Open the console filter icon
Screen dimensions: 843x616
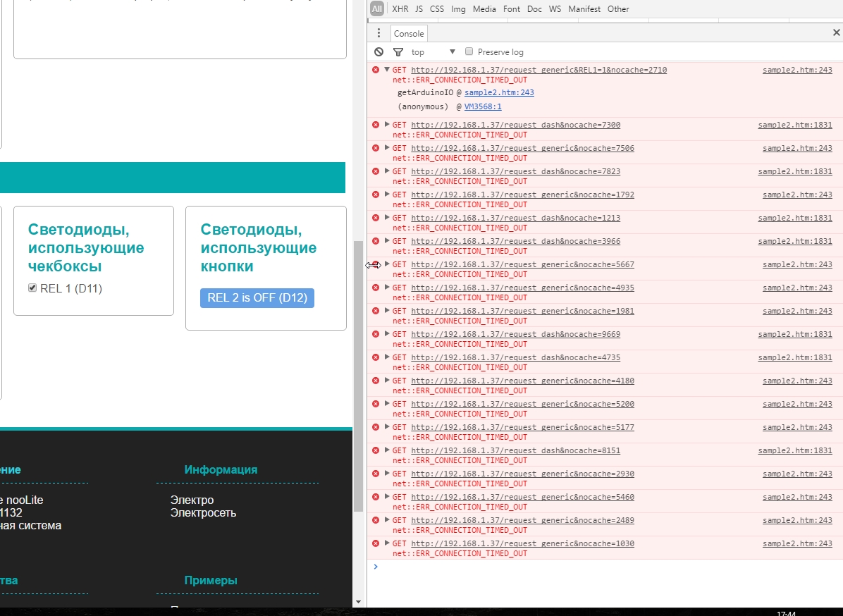coord(398,52)
